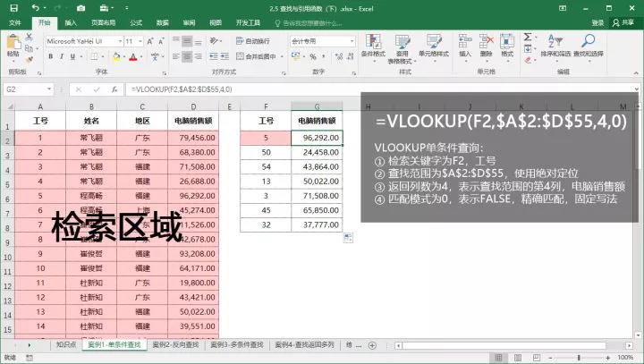Expand the font size dropdown
Screen dimensions: 644x364
pos(140,41)
